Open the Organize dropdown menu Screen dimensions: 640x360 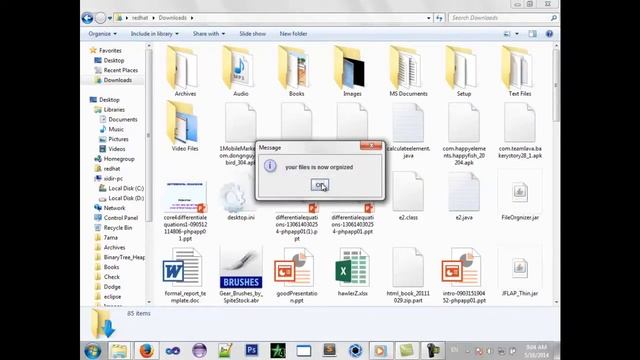tap(102, 34)
